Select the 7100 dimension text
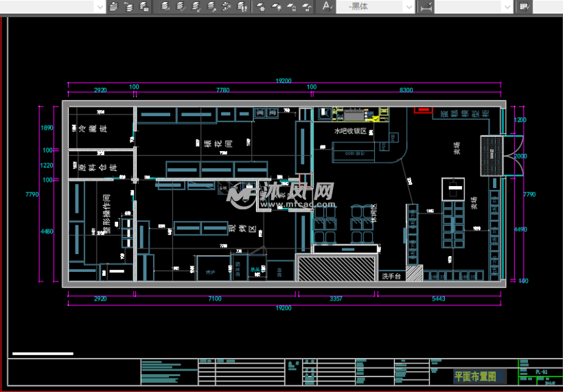The image size is (563, 392). [215, 299]
